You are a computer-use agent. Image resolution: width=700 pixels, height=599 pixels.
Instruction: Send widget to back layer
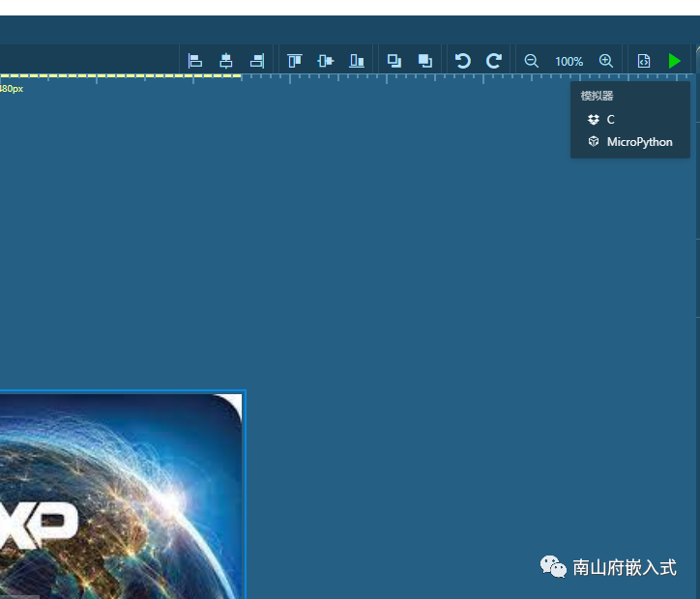(394, 61)
